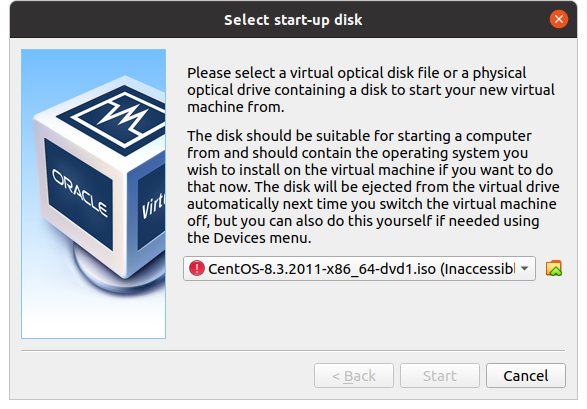Click the VirtualBox cube logo image
Screen dimensions: 587x409
[94, 194]
